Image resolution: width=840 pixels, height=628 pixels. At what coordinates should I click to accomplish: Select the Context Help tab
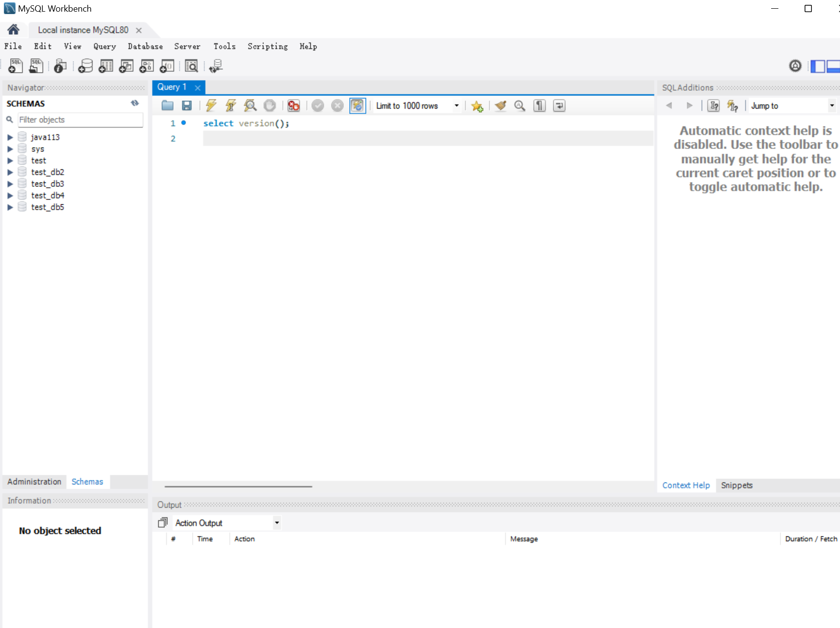pyautogui.click(x=686, y=485)
